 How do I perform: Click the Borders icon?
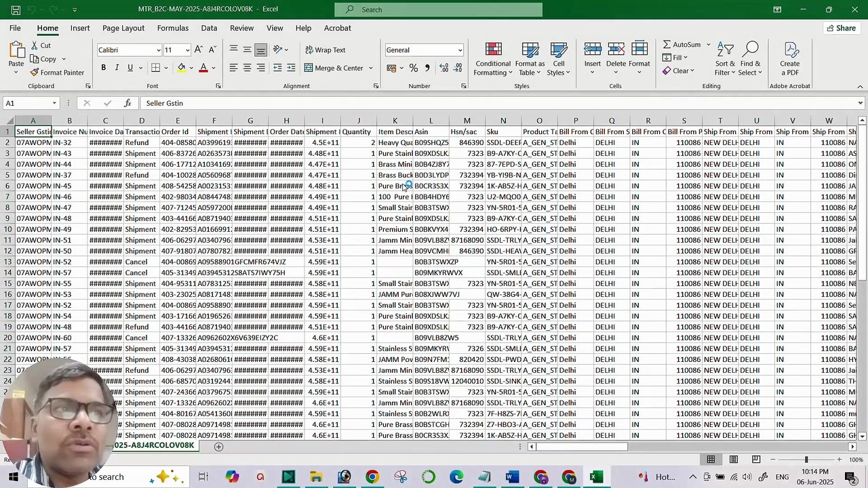[x=155, y=68]
